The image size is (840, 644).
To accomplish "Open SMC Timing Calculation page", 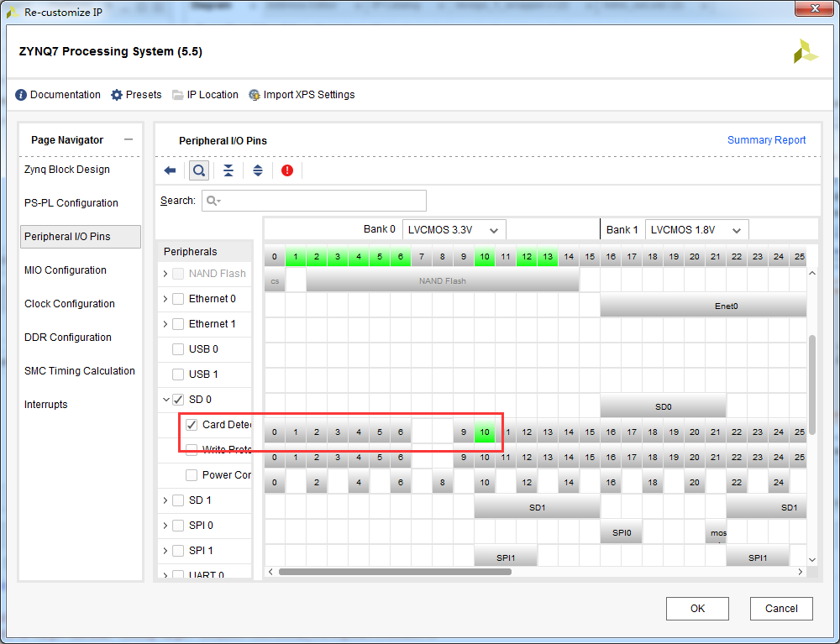I will coord(80,370).
